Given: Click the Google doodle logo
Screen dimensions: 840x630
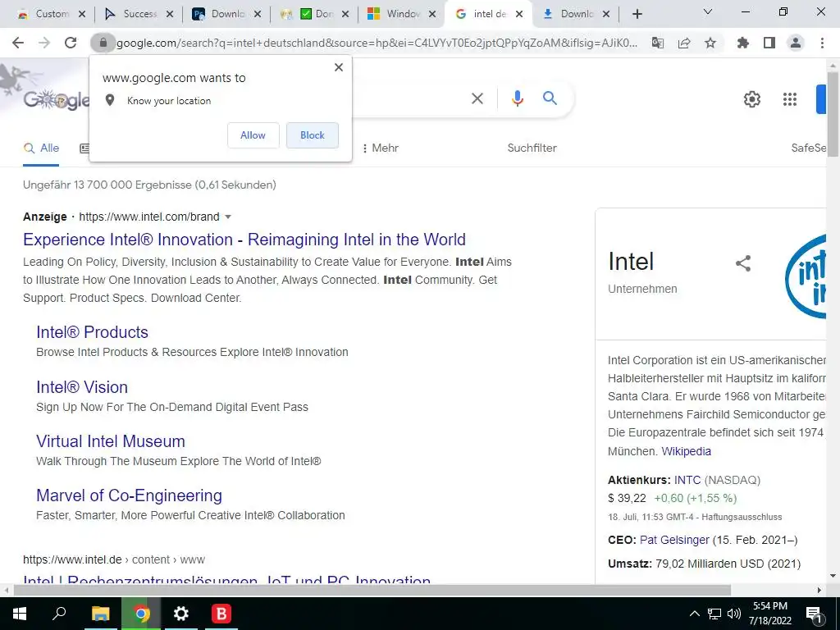Looking at the screenshot, I should 57,99.
